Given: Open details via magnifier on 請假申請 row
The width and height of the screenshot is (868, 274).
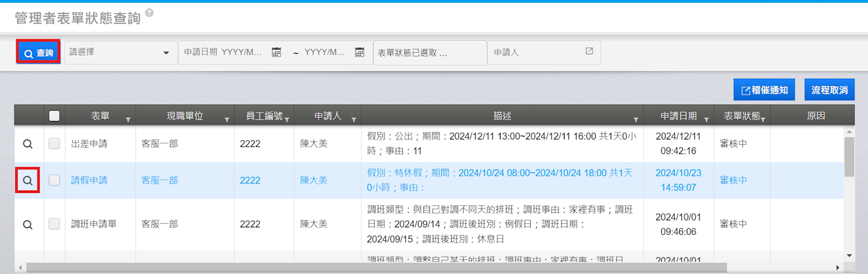Looking at the screenshot, I should point(28,180).
